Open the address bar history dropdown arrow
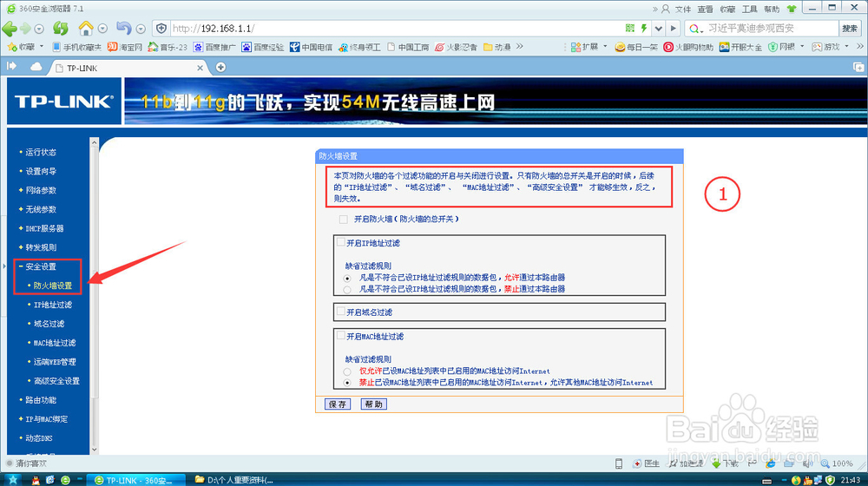 pyautogui.click(x=658, y=29)
